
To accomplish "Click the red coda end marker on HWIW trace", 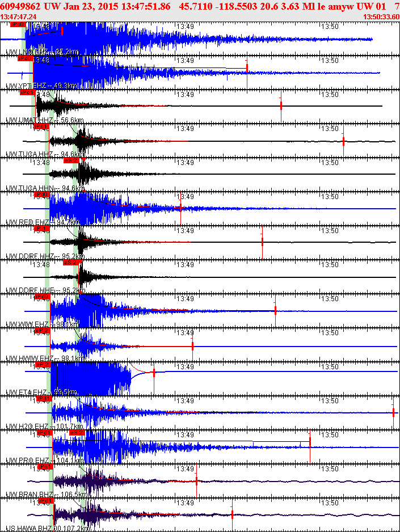I will 193,346.
